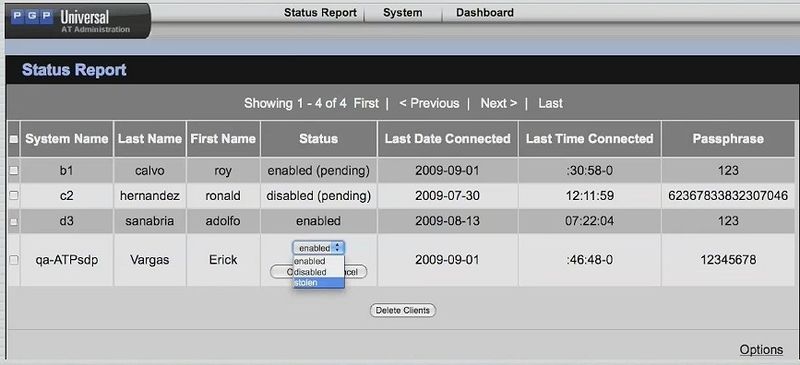Check the box for system b1

click(x=14, y=171)
